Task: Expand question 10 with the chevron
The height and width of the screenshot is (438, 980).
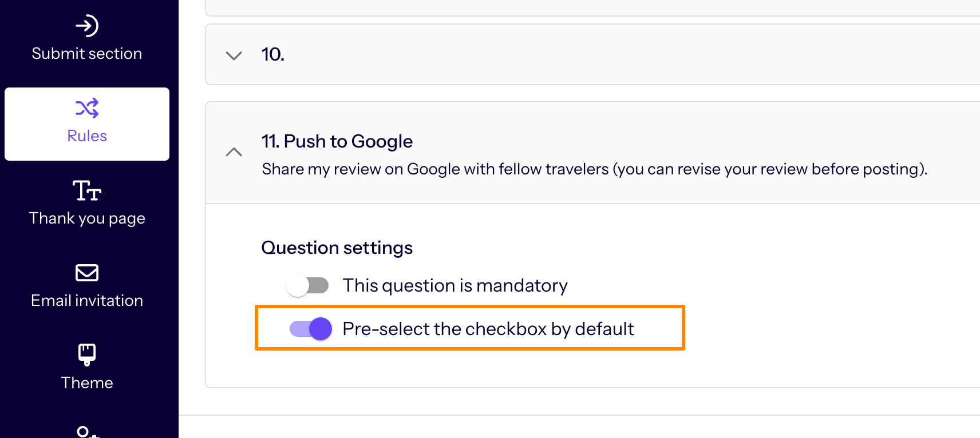Action: [234, 55]
